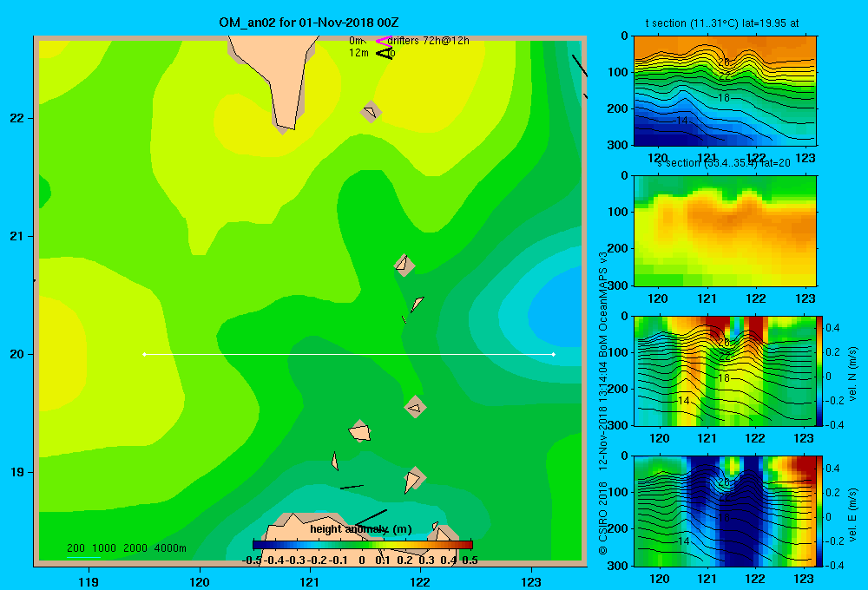The height and width of the screenshot is (590, 868).
Task: Click the '-0.5' value on height anomaly scale
Action: (x=252, y=560)
